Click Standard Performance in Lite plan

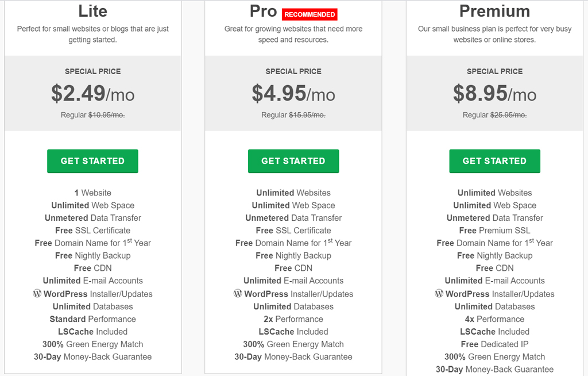point(92,319)
